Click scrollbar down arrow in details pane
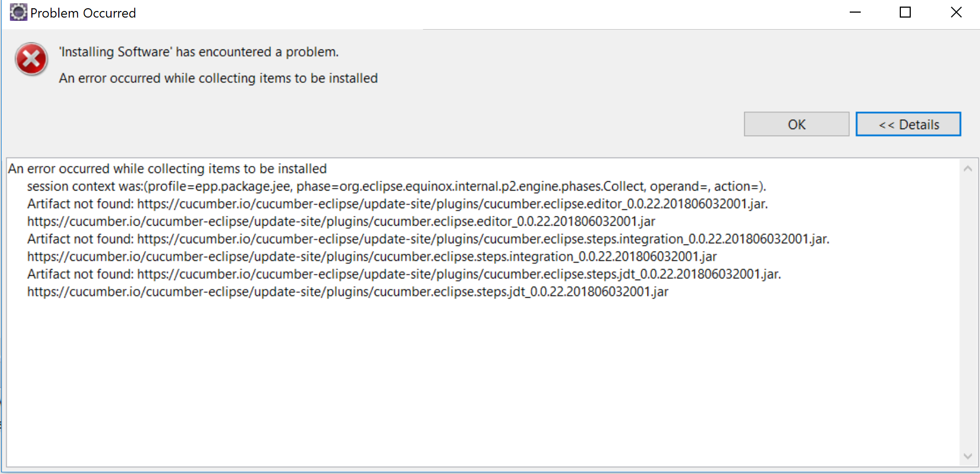Viewport: 980px width, 474px height. click(968, 456)
